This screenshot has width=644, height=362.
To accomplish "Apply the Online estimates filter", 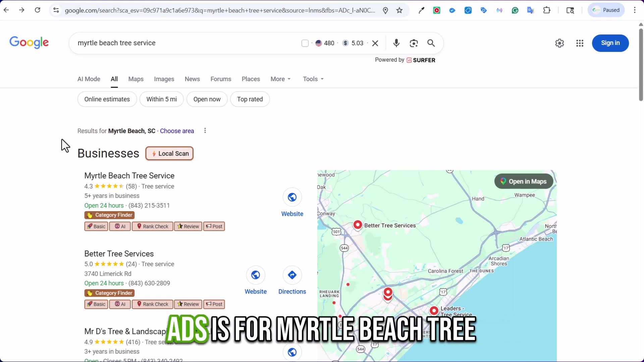I will pyautogui.click(x=107, y=99).
